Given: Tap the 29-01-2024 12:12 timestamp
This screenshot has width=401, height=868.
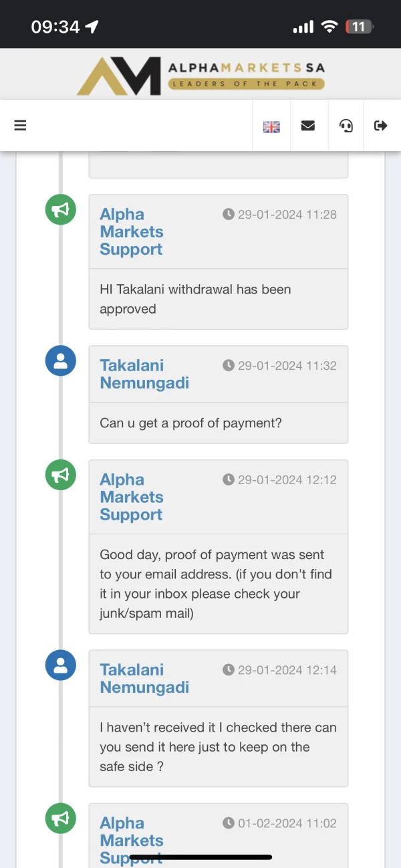Looking at the screenshot, I should point(280,480).
